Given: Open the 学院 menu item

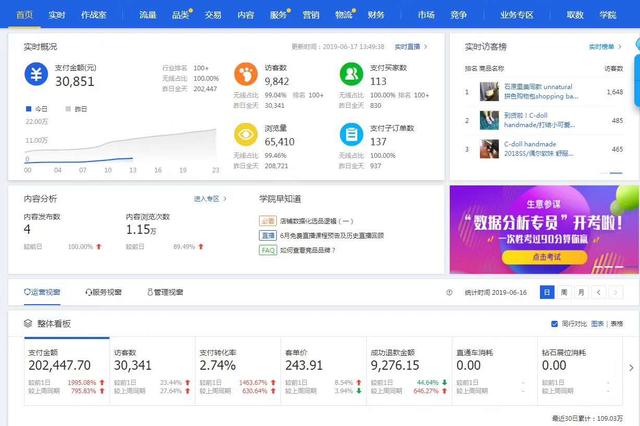Looking at the screenshot, I should click(x=608, y=15).
